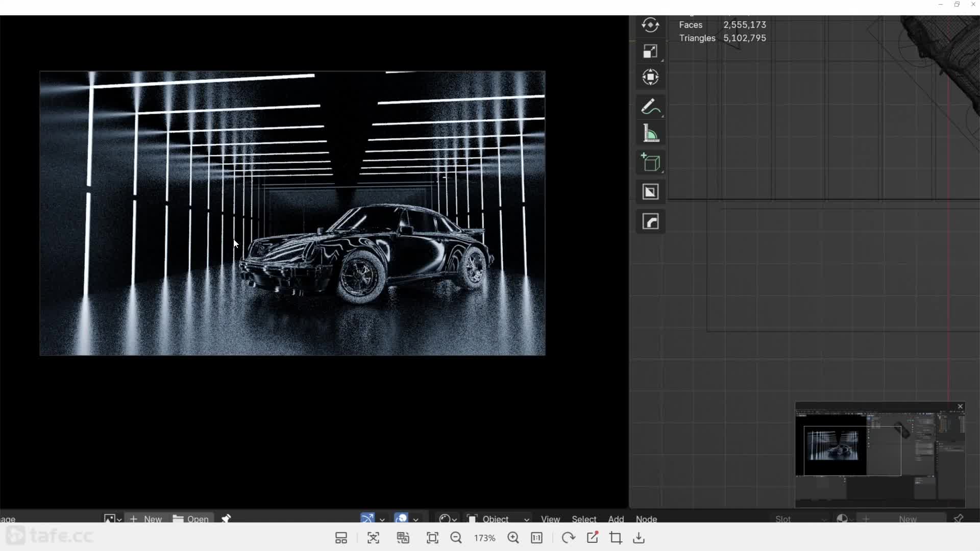This screenshot has height=551, width=980.
Task: Click the Triangles count 5,102,795
Action: pos(744,38)
